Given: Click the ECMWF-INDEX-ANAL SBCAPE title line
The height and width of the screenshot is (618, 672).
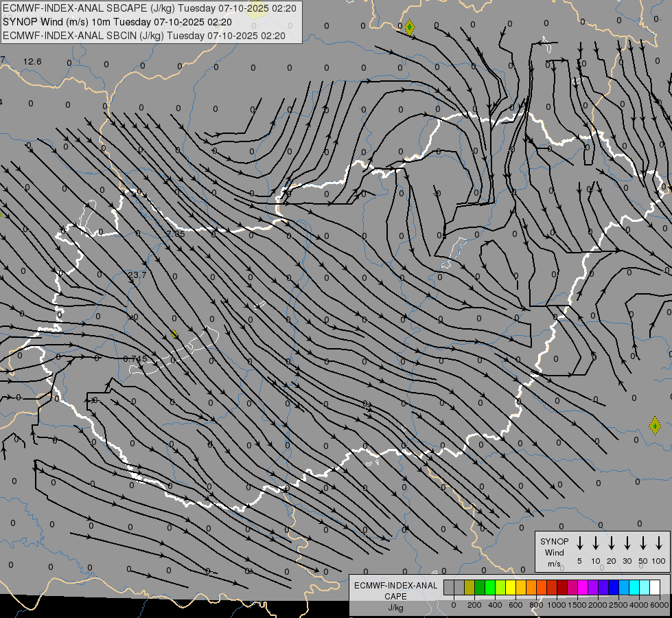Looking at the screenshot, I should coord(150,8).
